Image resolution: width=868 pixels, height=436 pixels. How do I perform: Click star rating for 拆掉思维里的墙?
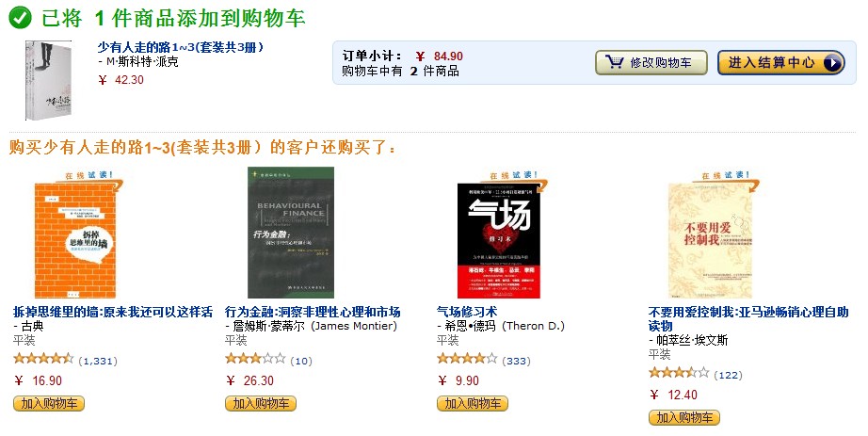tap(43, 359)
